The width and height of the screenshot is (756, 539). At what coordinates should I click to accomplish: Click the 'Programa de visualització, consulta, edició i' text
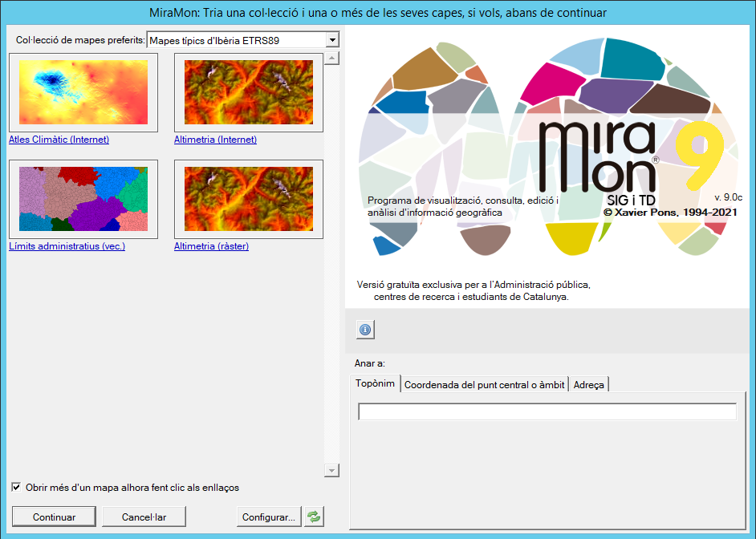click(463, 201)
